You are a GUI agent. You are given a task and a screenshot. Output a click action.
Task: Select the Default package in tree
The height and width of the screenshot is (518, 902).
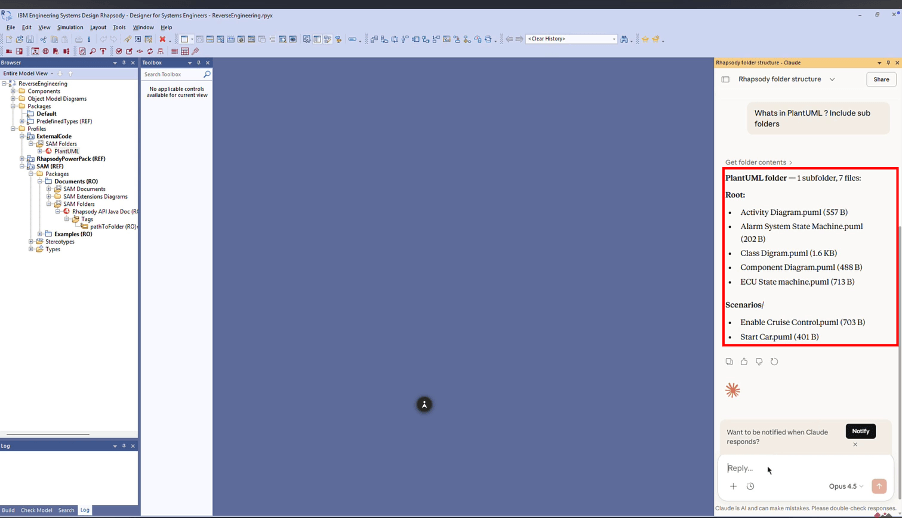pyautogui.click(x=46, y=114)
